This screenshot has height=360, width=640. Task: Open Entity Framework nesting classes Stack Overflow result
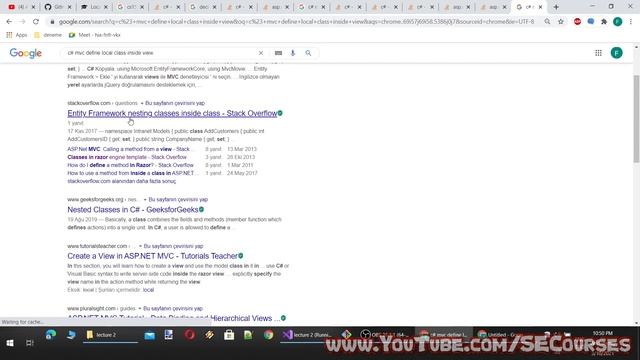tap(172, 113)
